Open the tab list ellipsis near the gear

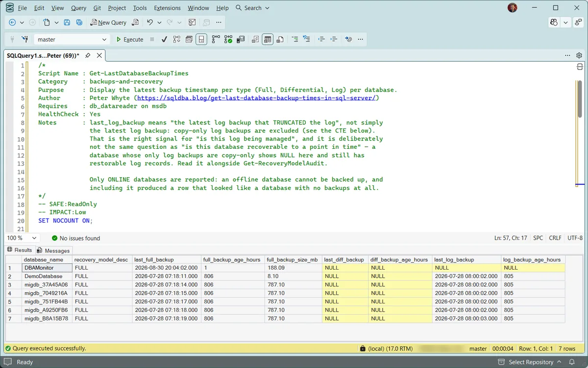567,56
